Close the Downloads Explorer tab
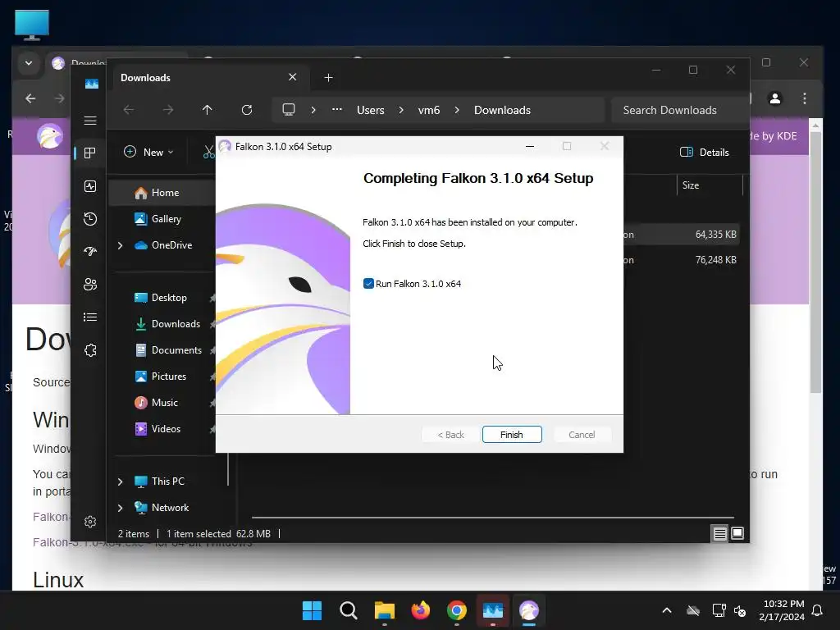840x630 pixels. 293,77
